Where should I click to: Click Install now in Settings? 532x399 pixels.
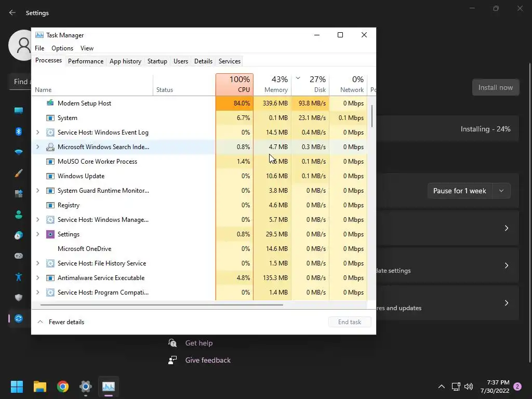(x=495, y=87)
